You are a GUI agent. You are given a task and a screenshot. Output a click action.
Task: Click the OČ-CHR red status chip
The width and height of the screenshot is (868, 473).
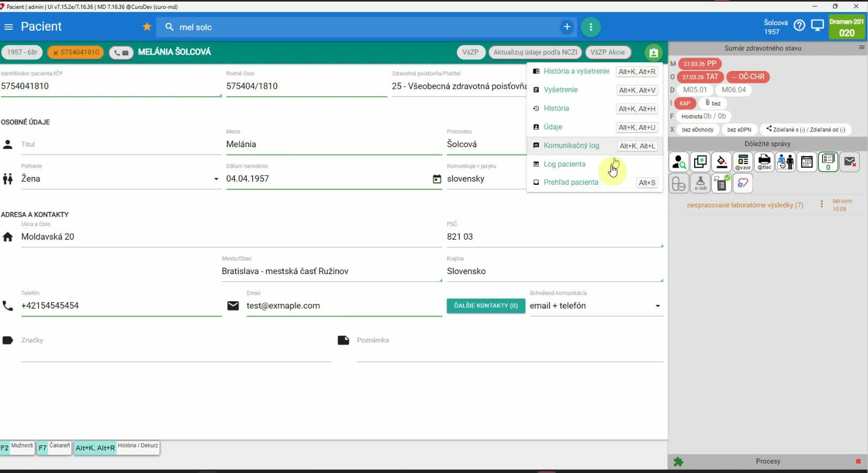748,77
